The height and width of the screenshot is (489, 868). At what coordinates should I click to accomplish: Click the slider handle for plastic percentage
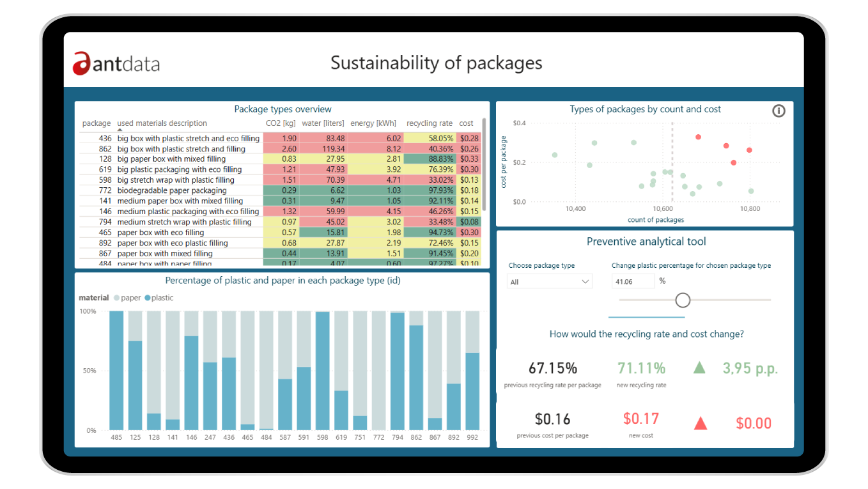pyautogui.click(x=683, y=300)
